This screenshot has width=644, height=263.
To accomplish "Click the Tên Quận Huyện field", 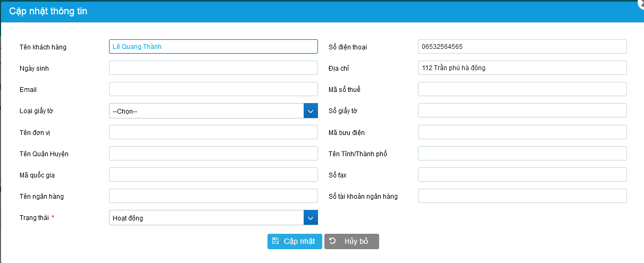I will (x=213, y=154).
